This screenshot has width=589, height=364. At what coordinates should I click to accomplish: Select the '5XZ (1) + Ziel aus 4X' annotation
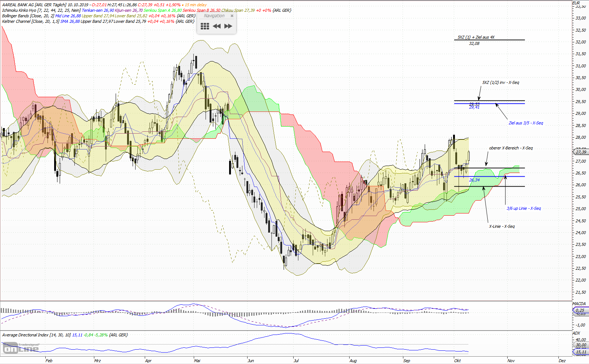476,37
